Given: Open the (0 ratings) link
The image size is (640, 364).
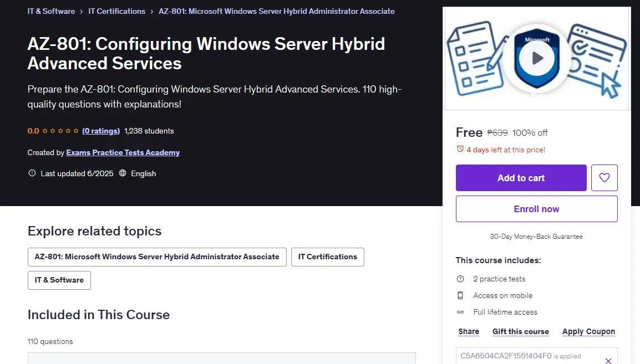Looking at the screenshot, I should pyautogui.click(x=101, y=131).
